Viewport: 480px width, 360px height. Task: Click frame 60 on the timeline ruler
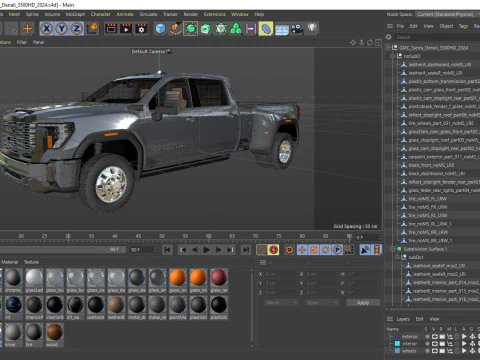[208, 236]
